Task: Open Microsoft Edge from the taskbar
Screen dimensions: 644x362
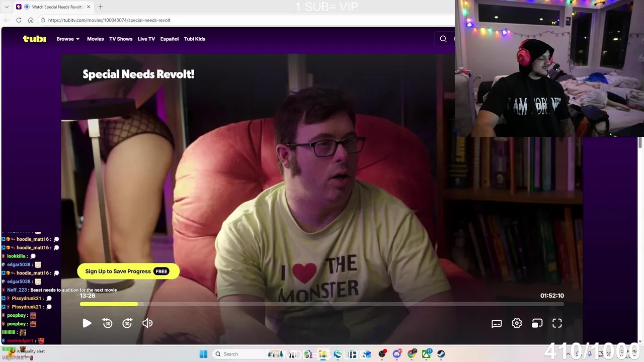Action: click(x=338, y=354)
